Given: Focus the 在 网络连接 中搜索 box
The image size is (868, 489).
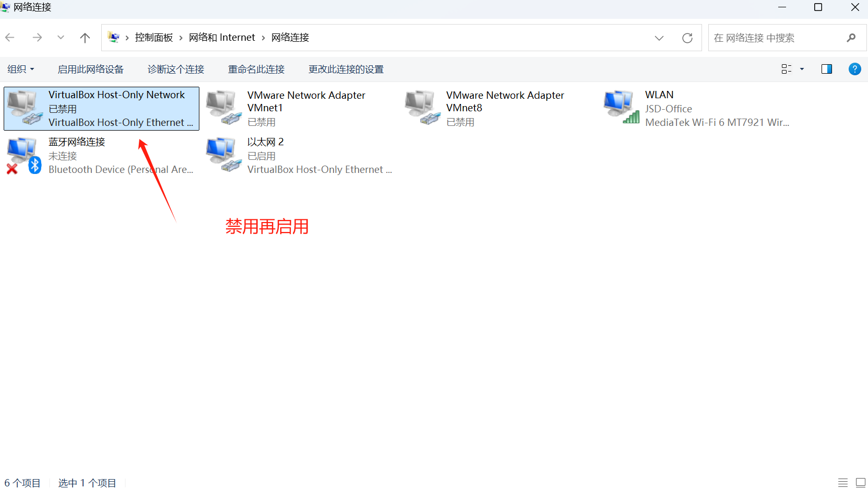Looking at the screenshot, I should click(x=778, y=38).
